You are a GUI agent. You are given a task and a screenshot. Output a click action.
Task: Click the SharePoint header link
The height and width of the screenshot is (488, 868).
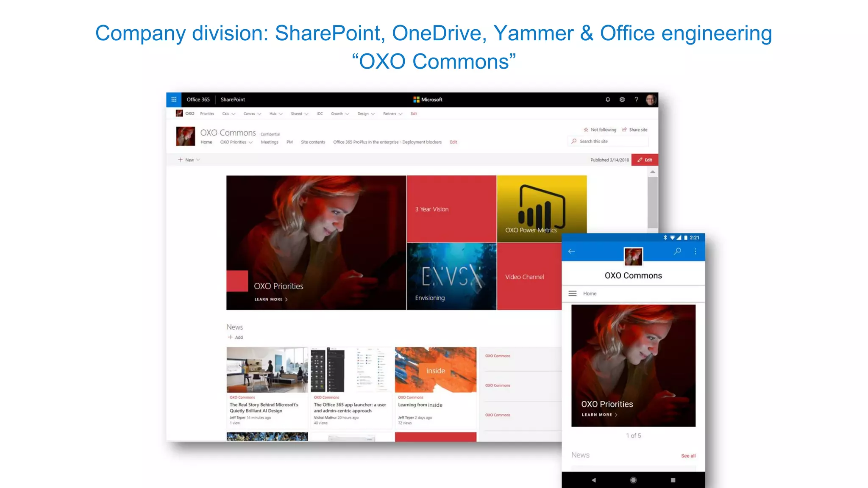(x=233, y=100)
